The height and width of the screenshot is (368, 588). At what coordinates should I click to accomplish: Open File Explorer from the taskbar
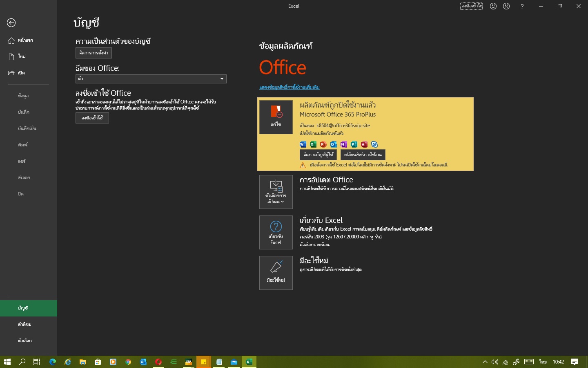click(x=83, y=362)
